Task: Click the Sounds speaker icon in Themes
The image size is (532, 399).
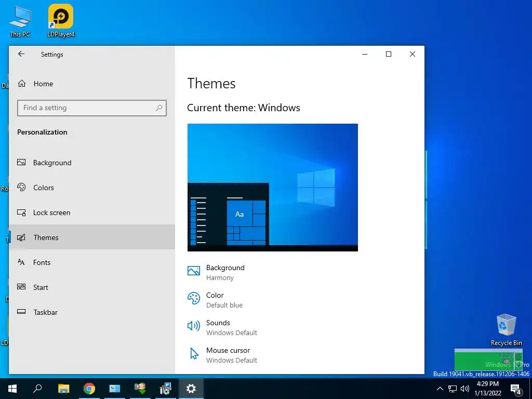Action: click(x=194, y=326)
